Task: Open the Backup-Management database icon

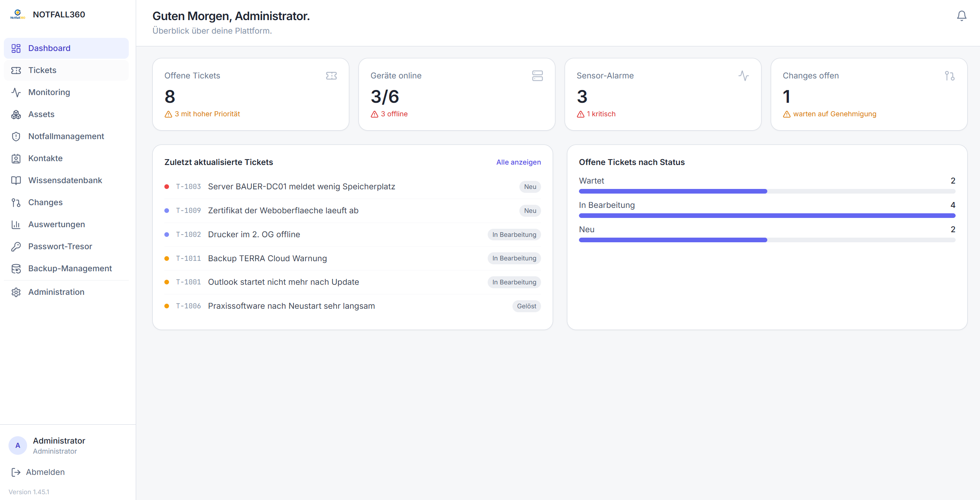Action: (x=16, y=269)
